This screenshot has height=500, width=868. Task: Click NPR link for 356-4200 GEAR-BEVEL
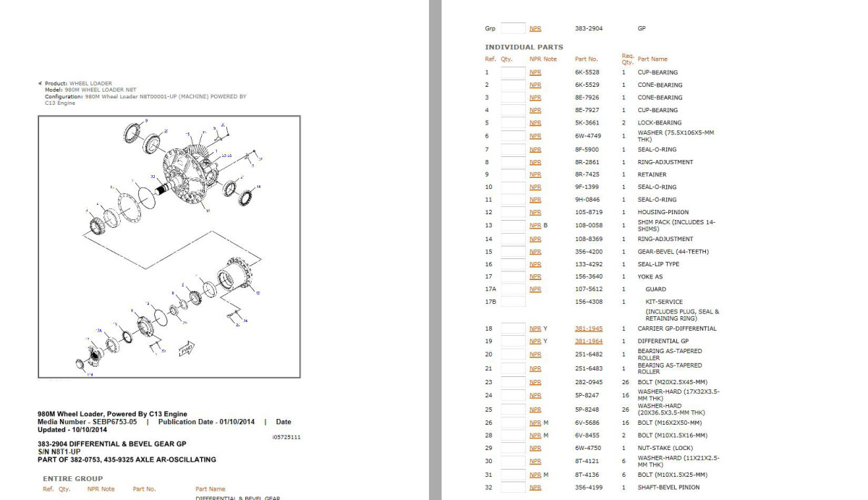(x=535, y=252)
